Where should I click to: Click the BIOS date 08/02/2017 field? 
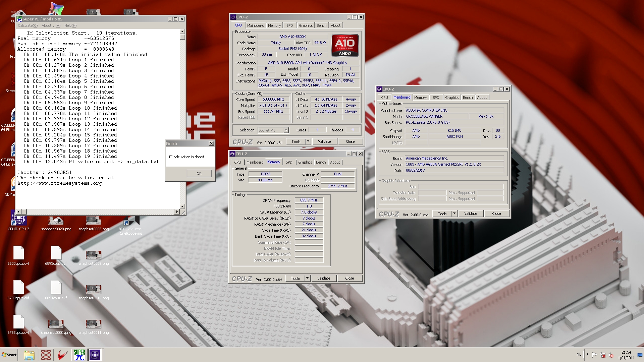coord(454,171)
